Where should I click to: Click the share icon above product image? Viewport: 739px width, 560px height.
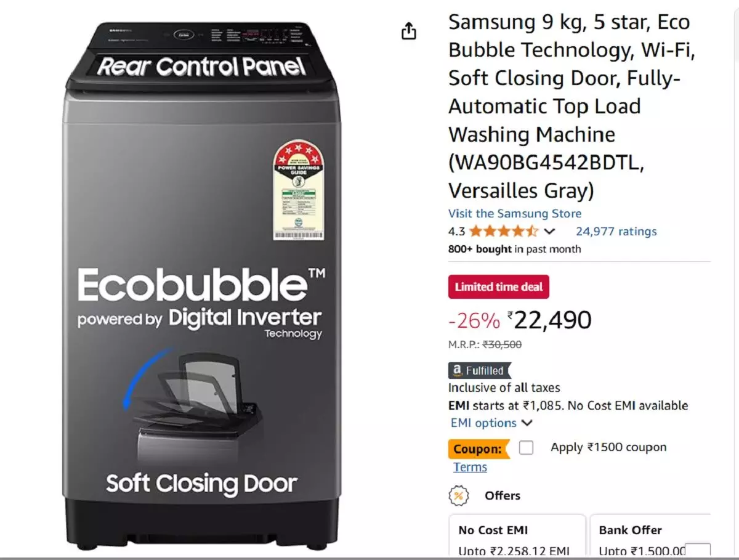pos(409,30)
